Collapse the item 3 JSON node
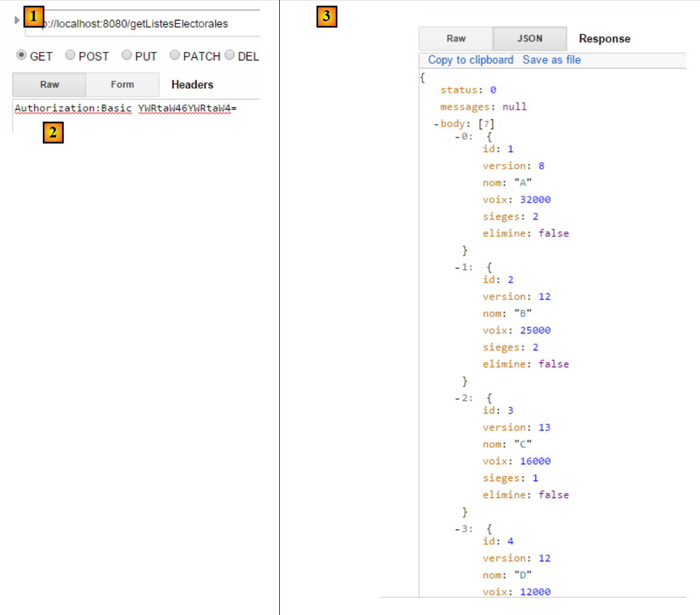The image size is (700, 615). coord(457,529)
